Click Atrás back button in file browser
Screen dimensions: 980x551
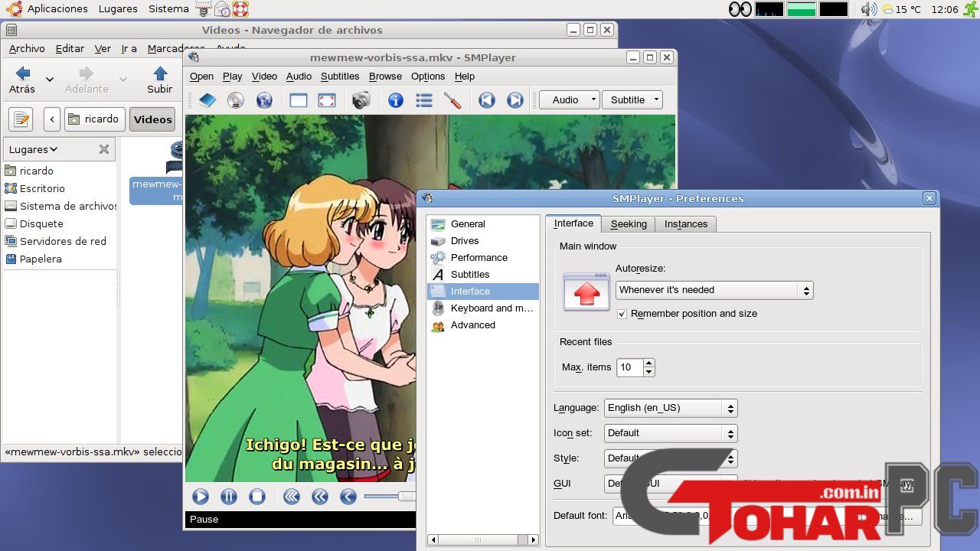[x=22, y=80]
